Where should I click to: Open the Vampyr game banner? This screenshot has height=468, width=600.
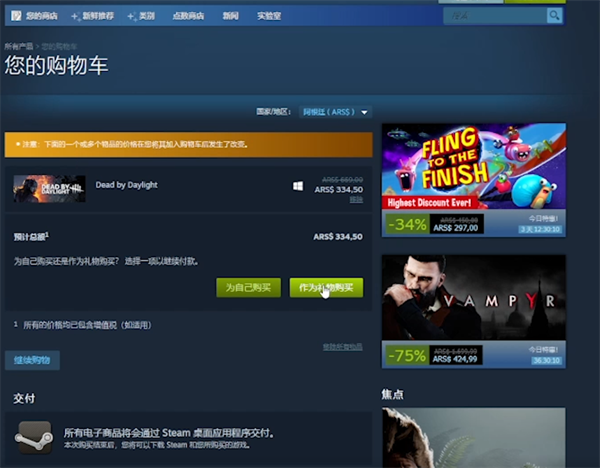point(474,297)
